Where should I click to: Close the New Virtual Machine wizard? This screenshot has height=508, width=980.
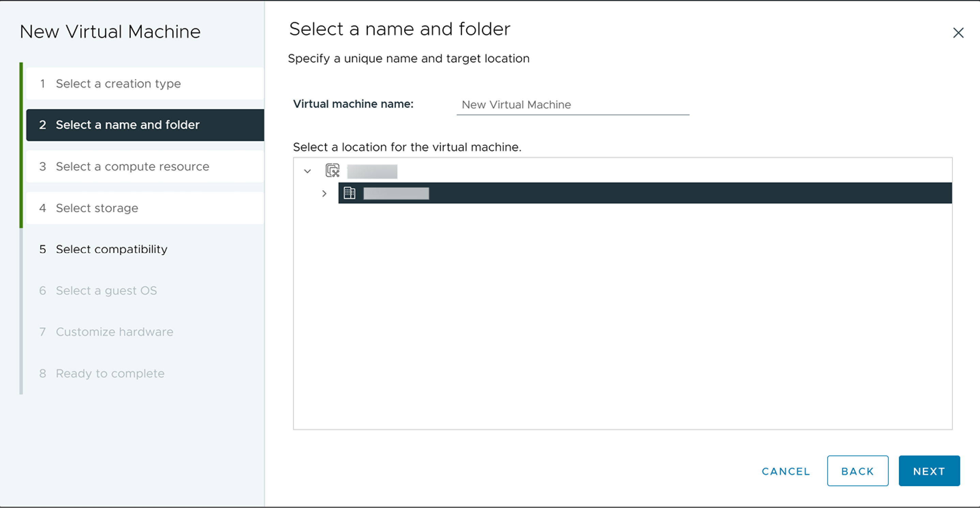958,33
